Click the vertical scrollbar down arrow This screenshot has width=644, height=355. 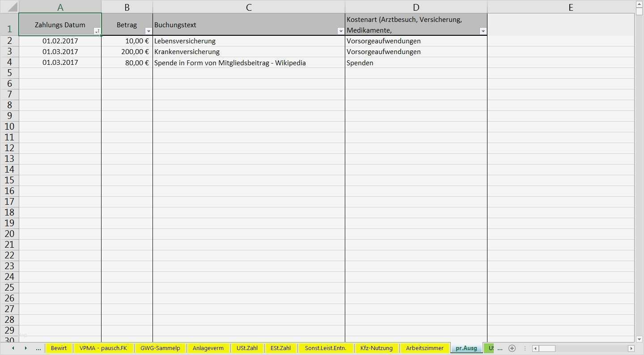pos(640,340)
